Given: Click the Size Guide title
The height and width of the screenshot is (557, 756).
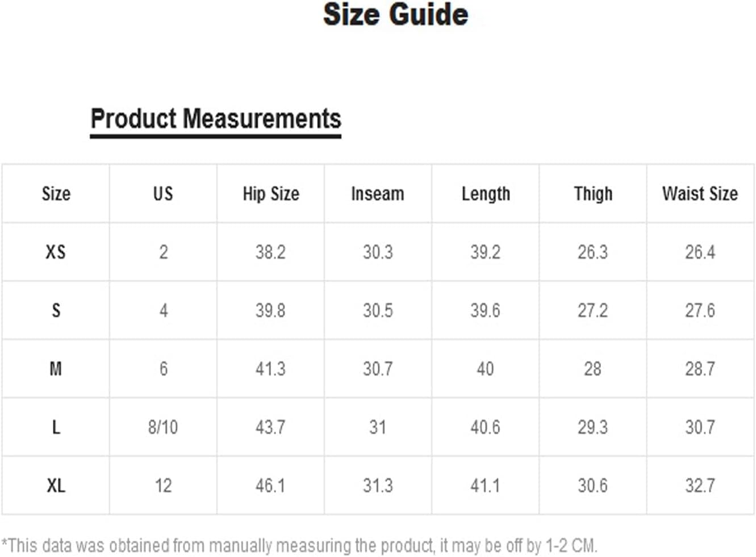Looking at the screenshot, I should (395, 14).
